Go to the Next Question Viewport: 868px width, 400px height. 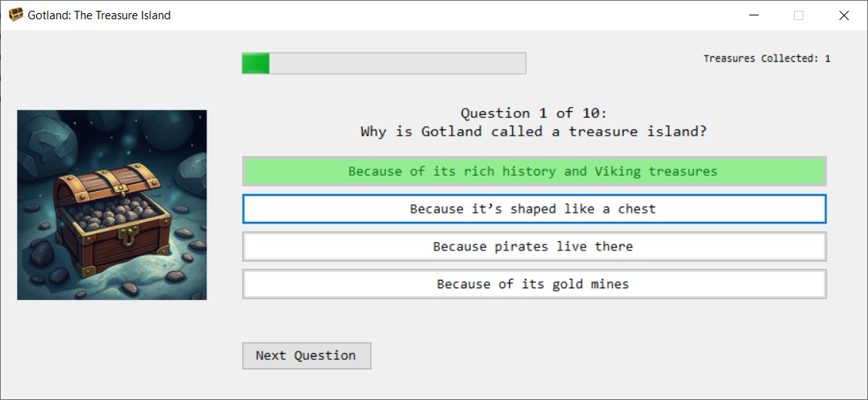(x=307, y=355)
